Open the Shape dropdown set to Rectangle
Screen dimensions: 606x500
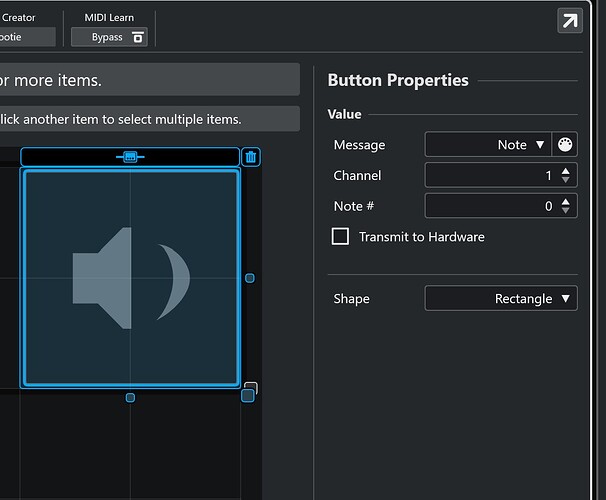click(501, 298)
